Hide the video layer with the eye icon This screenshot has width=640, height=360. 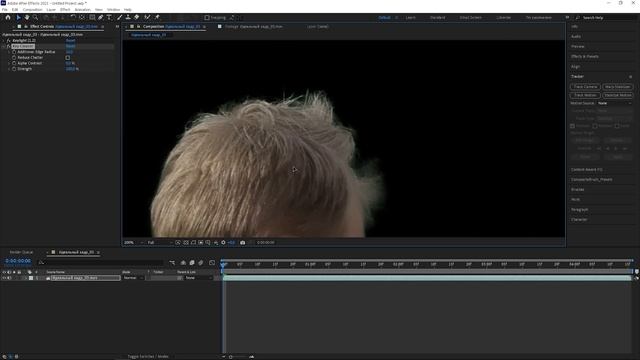(4, 278)
